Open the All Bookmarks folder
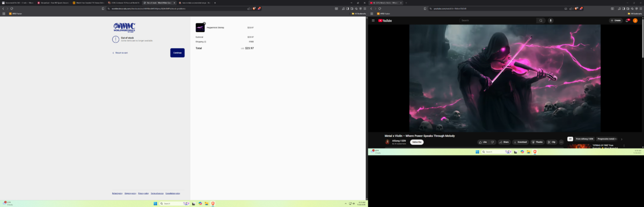This screenshot has height=207, width=644. 359,13
